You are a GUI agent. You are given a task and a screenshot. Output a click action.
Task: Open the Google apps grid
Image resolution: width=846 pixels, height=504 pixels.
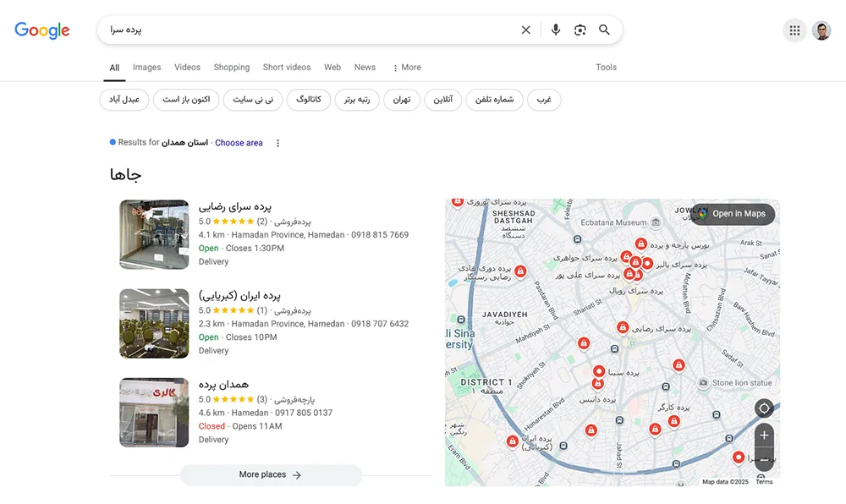click(794, 30)
